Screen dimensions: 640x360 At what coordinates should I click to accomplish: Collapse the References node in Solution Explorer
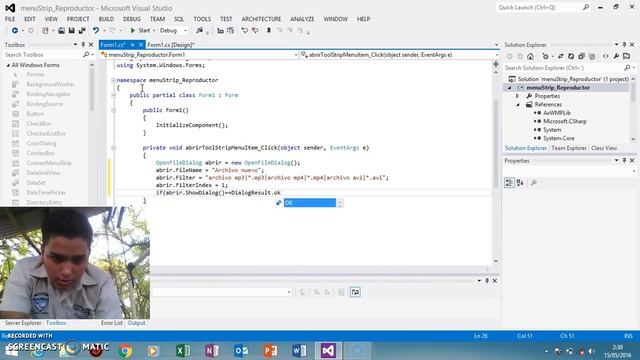tap(518, 105)
